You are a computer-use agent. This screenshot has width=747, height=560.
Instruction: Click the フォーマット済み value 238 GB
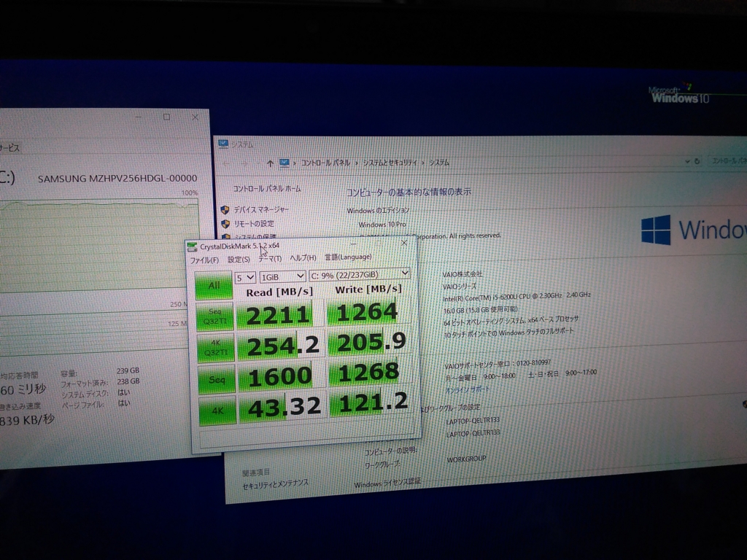point(128,381)
